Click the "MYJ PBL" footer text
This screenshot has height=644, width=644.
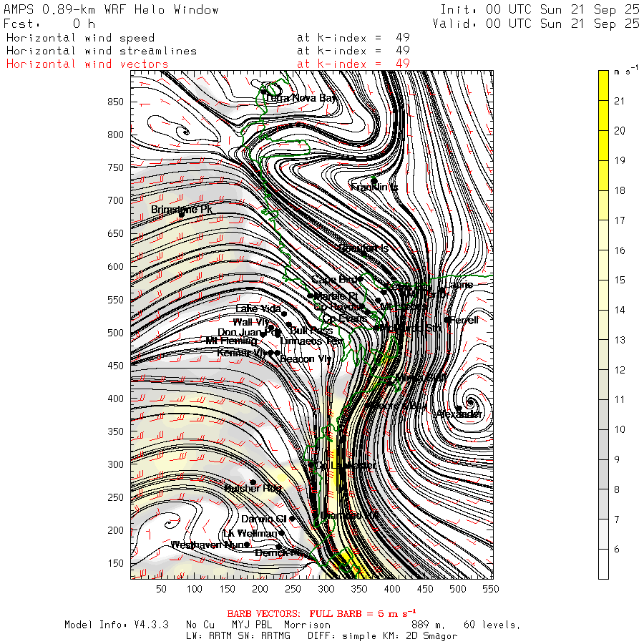pyautogui.click(x=252, y=625)
